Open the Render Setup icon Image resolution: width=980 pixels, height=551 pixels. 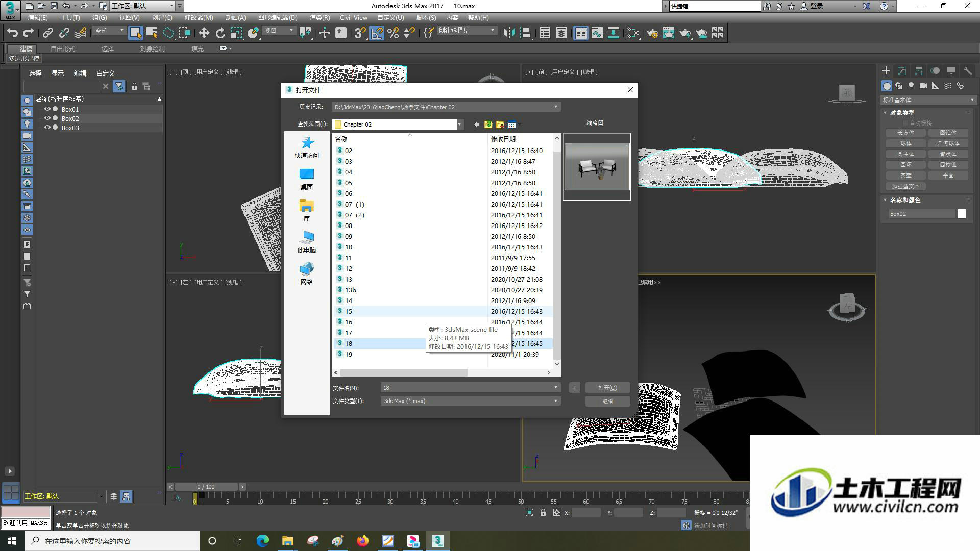point(652,33)
